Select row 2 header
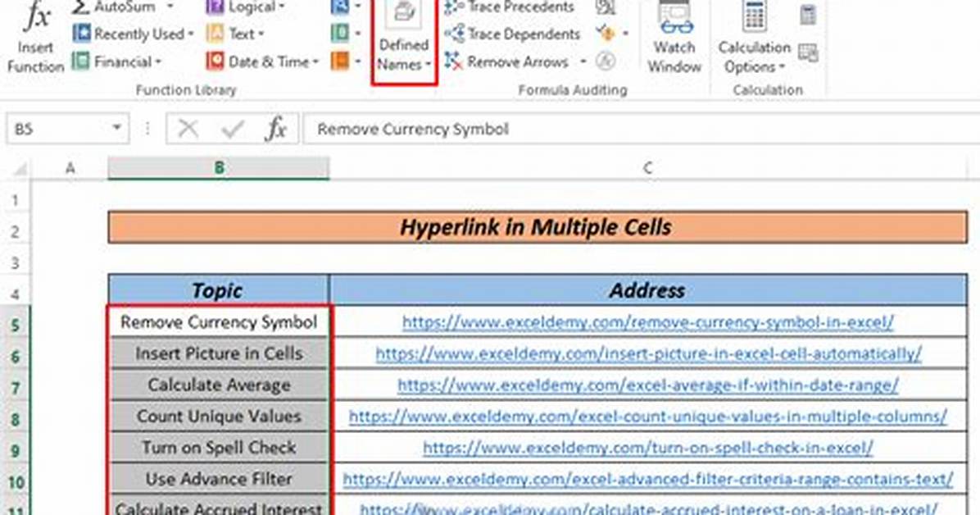 (x=15, y=232)
